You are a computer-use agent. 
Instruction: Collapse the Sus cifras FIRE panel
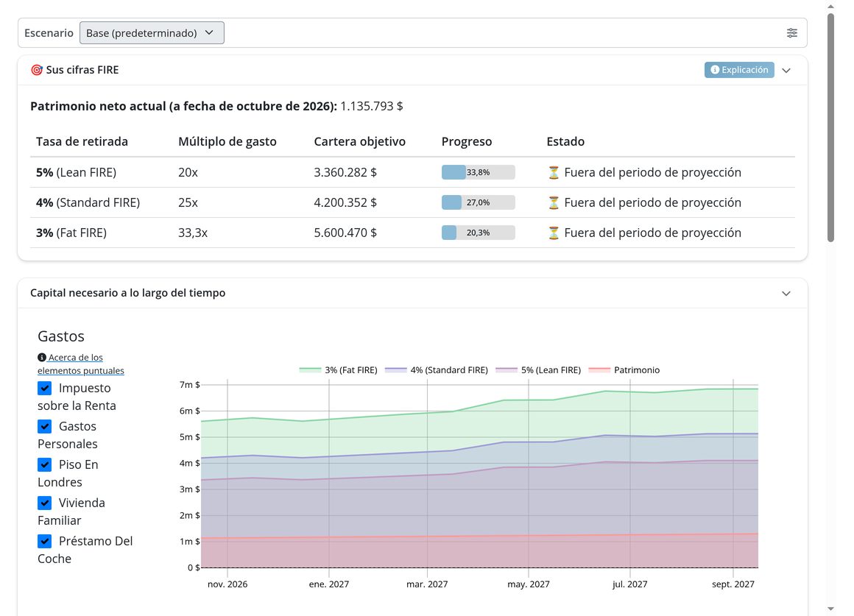[786, 70]
